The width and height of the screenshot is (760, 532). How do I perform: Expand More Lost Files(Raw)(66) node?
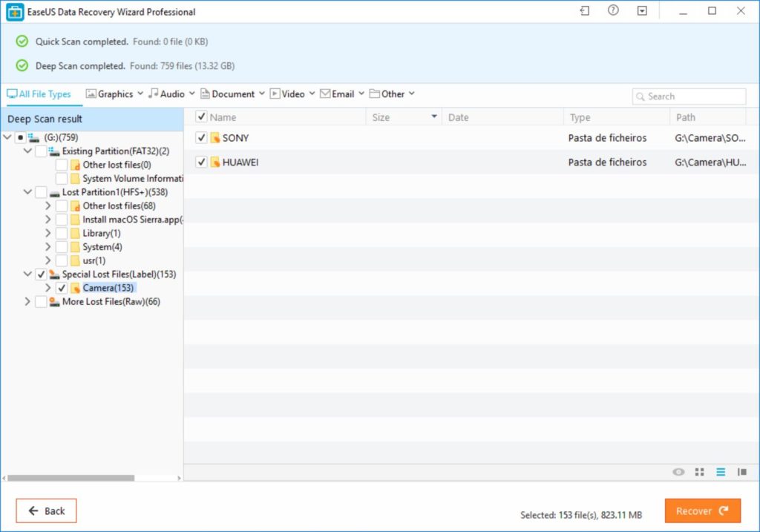pyautogui.click(x=27, y=301)
